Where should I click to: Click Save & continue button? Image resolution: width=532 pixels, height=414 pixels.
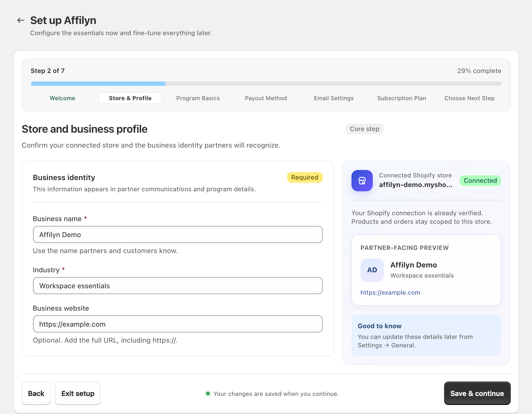[477, 393]
